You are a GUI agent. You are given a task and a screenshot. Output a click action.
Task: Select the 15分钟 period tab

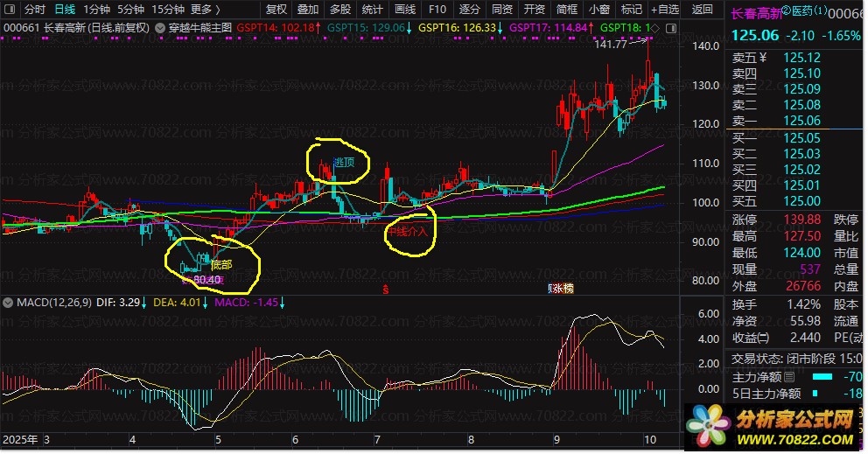pos(168,10)
